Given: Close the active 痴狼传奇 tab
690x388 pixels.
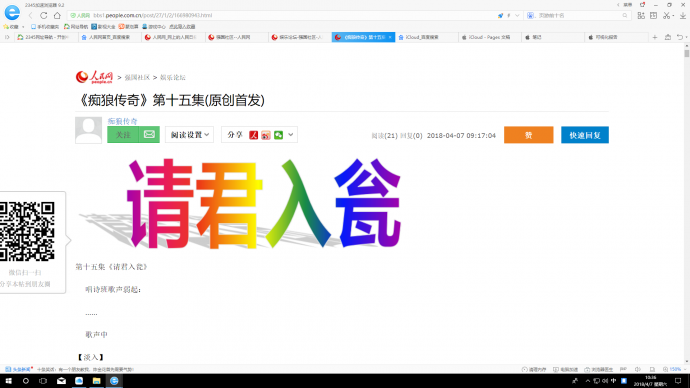Looking at the screenshot, I should (390, 37).
